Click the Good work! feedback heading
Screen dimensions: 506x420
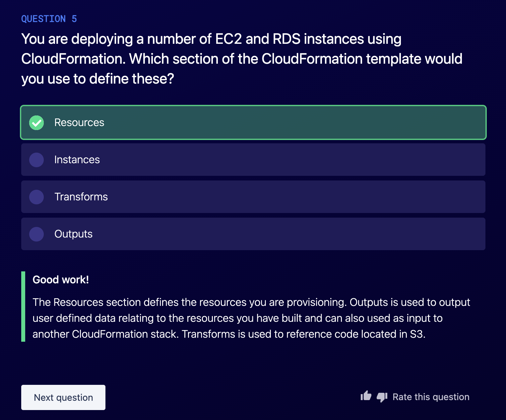click(x=61, y=280)
